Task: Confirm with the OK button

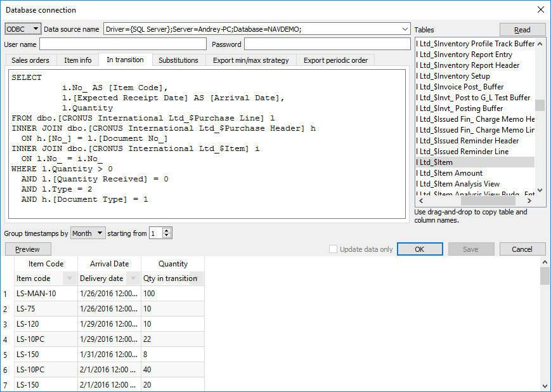Action: tap(419, 249)
